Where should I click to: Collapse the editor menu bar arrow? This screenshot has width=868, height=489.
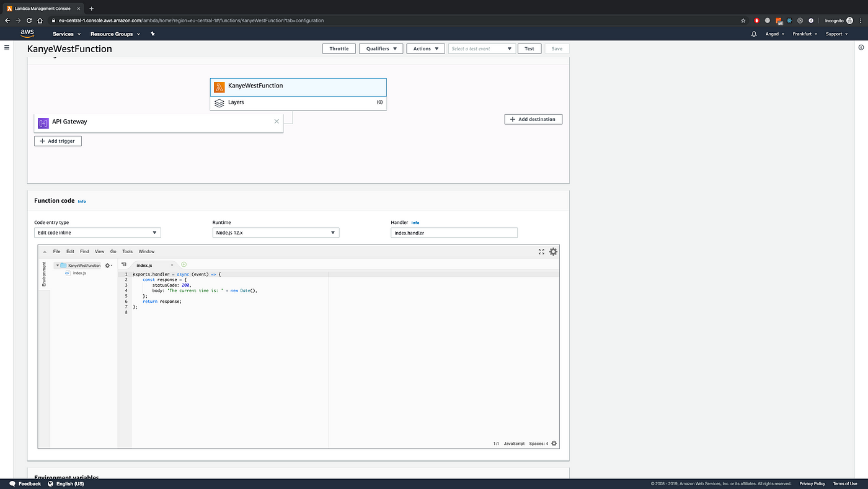45,252
